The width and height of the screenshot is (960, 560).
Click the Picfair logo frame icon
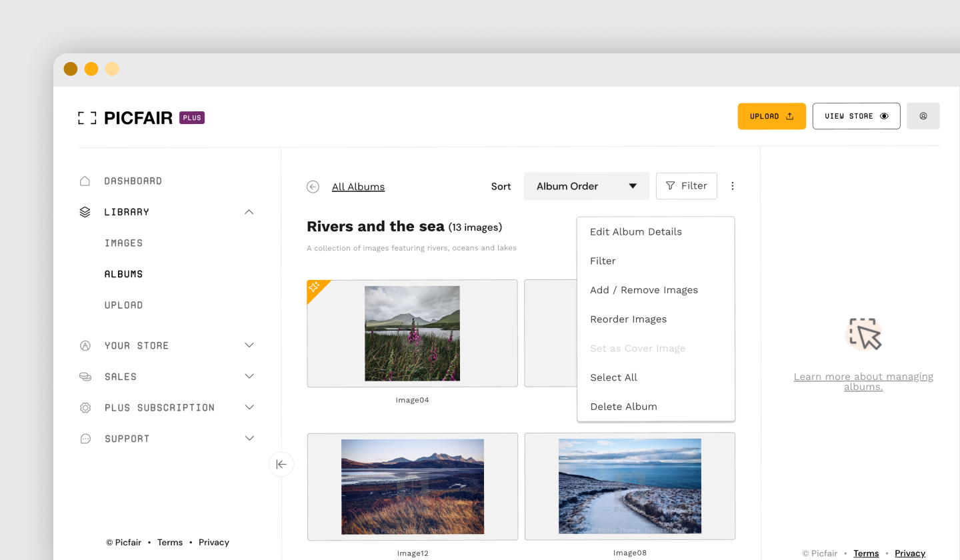(87, 118)
